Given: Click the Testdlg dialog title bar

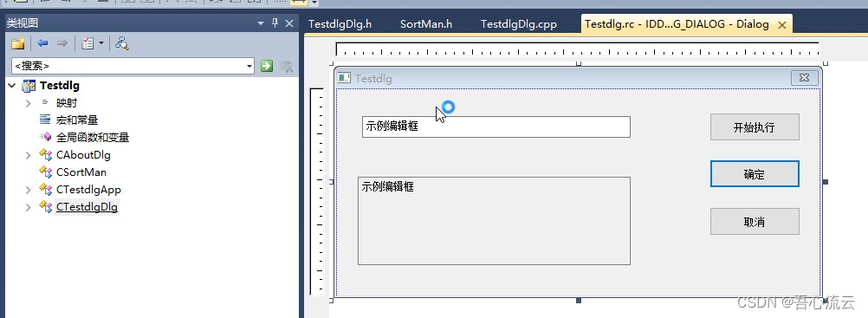Looking at the screenshot, I should click(578, 78).
